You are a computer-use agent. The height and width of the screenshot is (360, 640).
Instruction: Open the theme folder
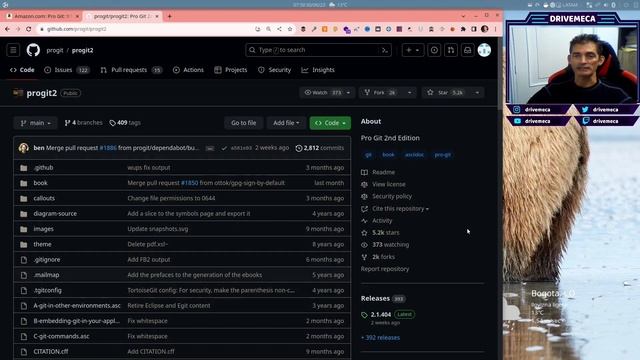pos(42,244)
